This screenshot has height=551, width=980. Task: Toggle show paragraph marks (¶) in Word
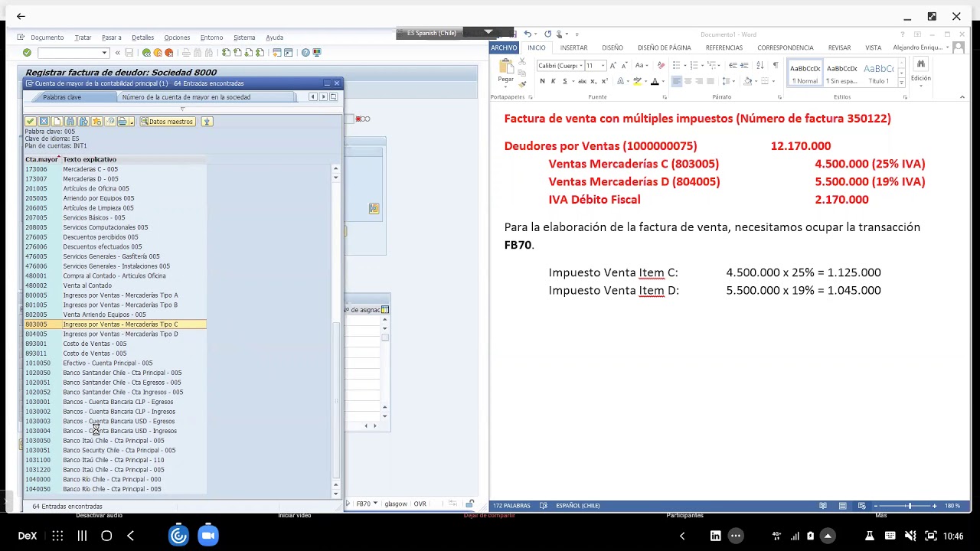tap(775, 65)
